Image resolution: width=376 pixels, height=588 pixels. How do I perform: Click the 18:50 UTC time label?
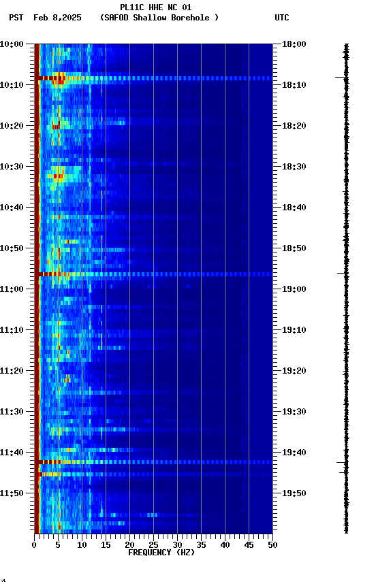(294, 248)
